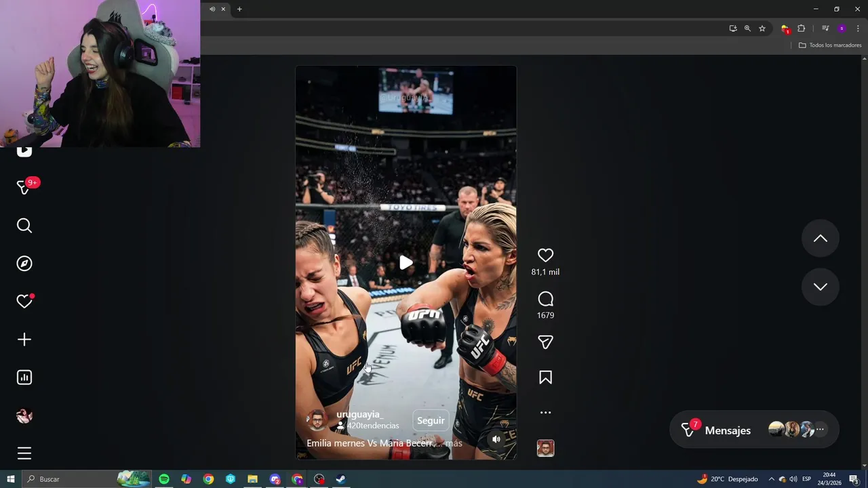Open the uruguayia_ profile avatar
The height and width of the screenshot is (488, 868).
point(317,420)
